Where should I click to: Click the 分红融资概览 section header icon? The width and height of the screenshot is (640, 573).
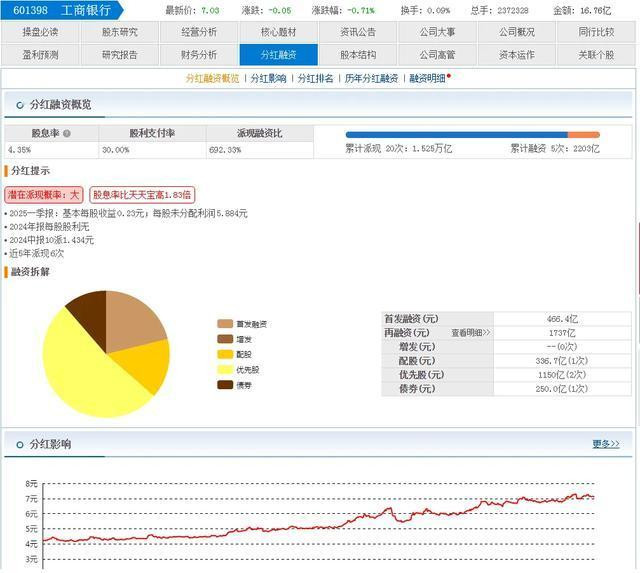[18, 104]
